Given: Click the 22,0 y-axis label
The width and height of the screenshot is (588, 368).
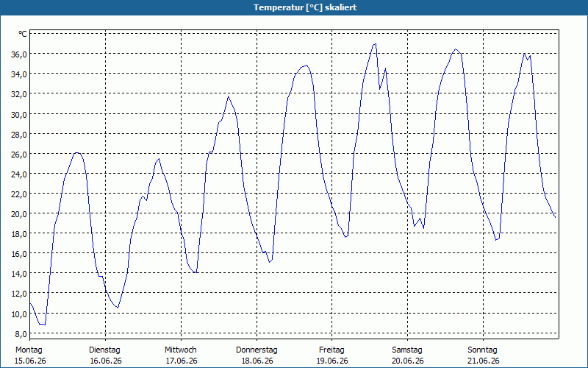Looking at the screenshot, I should click(19, 194).
